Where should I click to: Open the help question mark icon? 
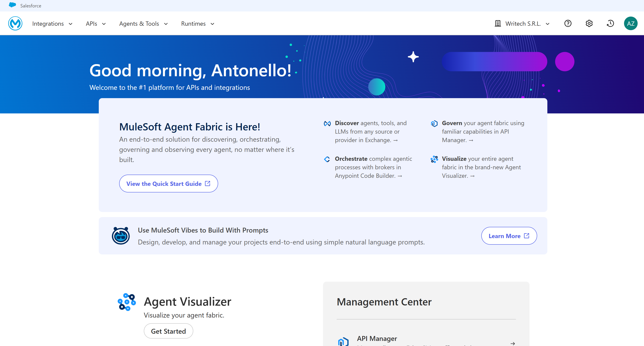pyautogui.click(x=568, y=24)
